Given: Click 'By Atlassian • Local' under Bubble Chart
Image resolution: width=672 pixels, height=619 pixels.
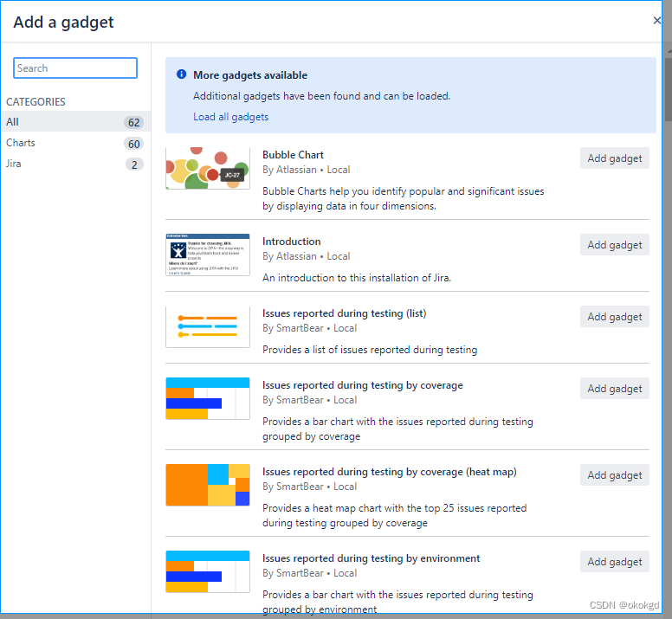Looking at the screenshot, I should pyautogui.click(x=307, y=170).
